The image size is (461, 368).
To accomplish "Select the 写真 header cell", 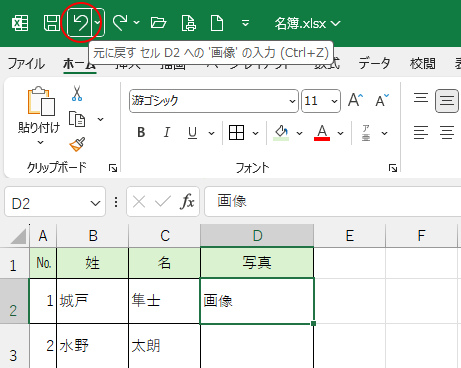I will 257,263.
